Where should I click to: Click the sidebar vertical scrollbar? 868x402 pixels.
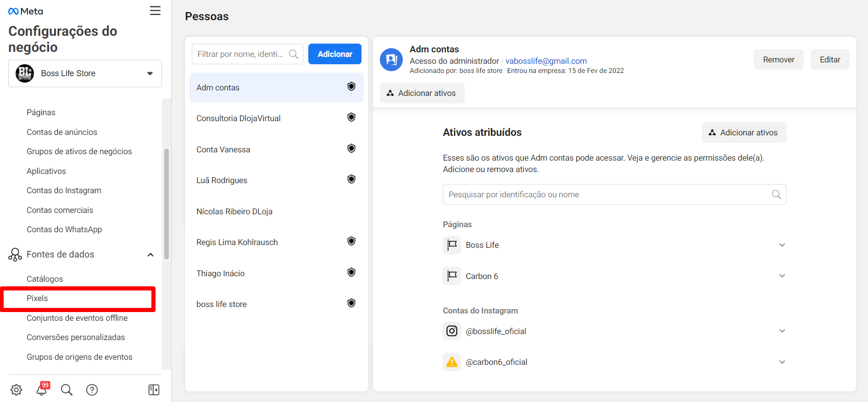point(167,204)
